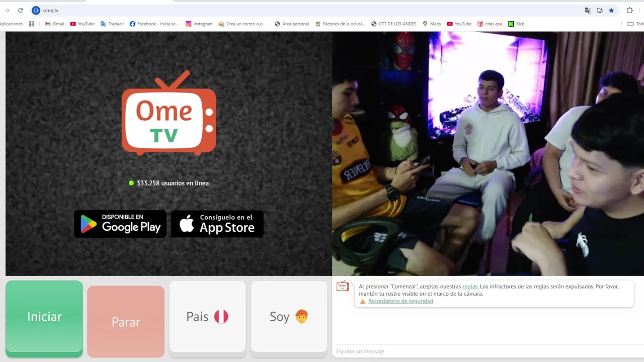This screenshot has width=644, height=362.
Task: Click the 333.258 usuarios en línea text
Action: [173, 183]
